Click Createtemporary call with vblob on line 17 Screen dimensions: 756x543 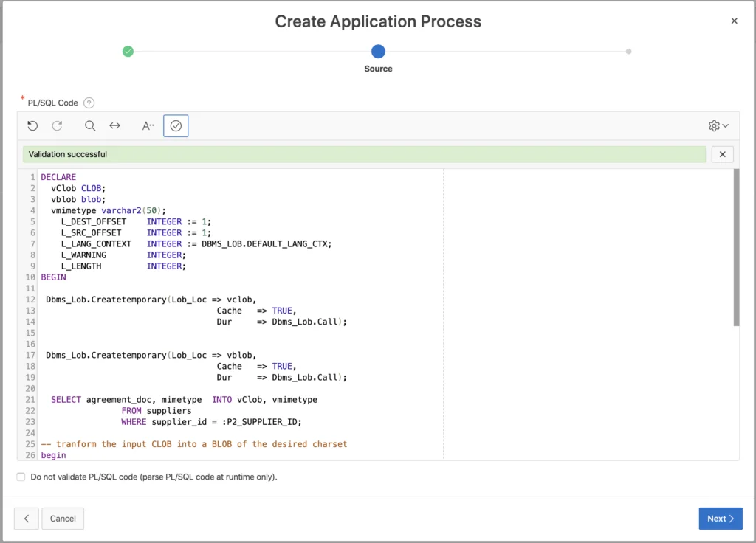pyautogui.click(x=151, y=355)
